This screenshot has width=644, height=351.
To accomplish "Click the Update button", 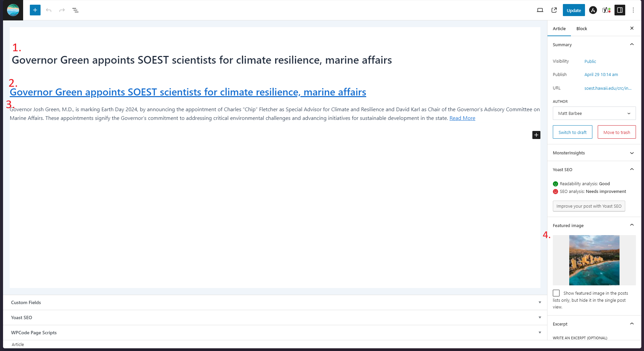I will 574,10.
